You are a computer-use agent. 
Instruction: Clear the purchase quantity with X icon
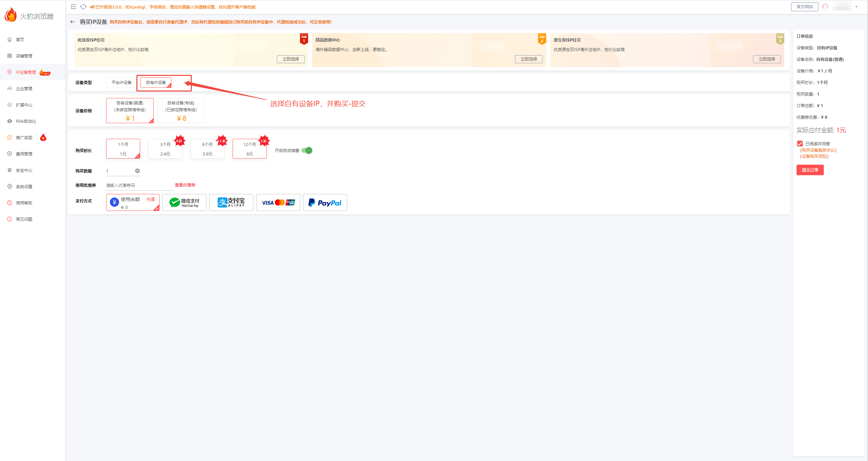(x=137, y=171)
